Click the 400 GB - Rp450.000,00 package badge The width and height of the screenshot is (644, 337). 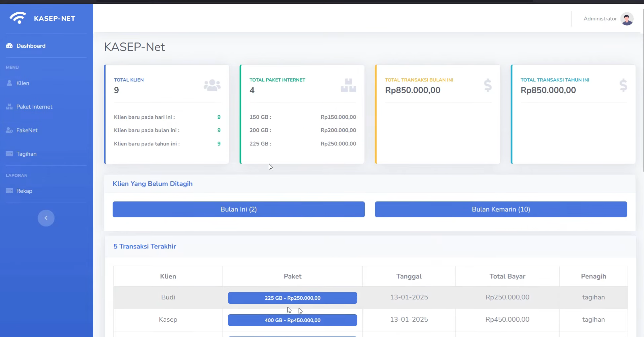click(x=292, y=320)
